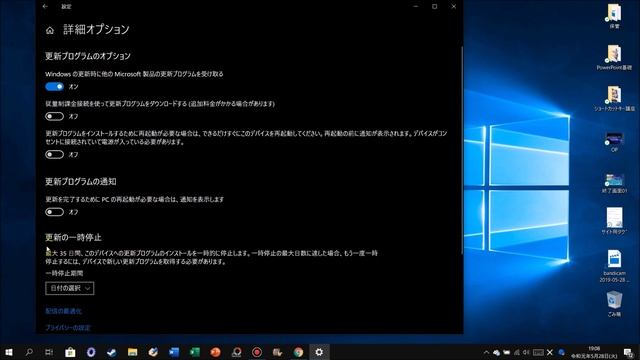
Task: Enable the PC restart notification toggle
Action: (54, 212)
